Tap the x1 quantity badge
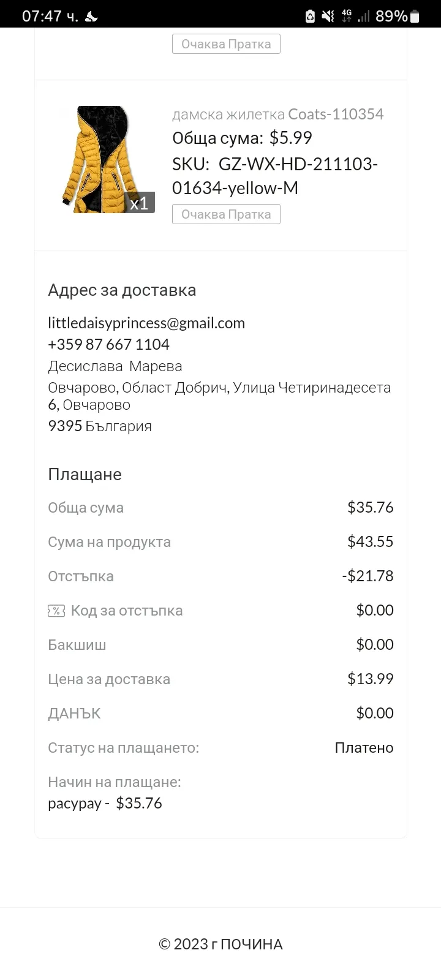The width and height of the screenshot is (441, 980). (140, 203)
